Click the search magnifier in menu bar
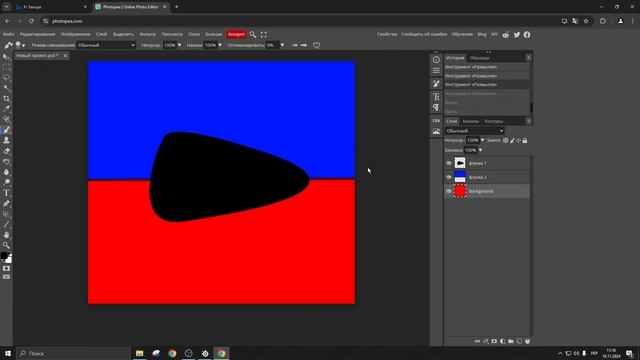640x360 pixels. [253, 35]
